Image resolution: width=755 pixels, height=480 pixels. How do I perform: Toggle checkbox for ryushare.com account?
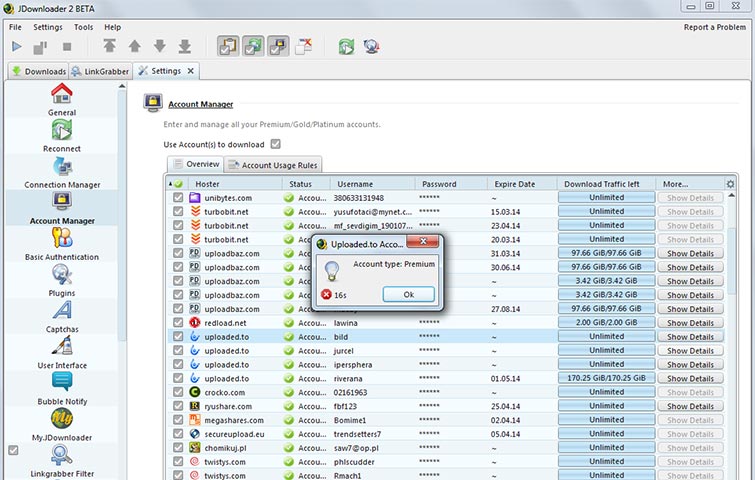click(x=178, y=406)
